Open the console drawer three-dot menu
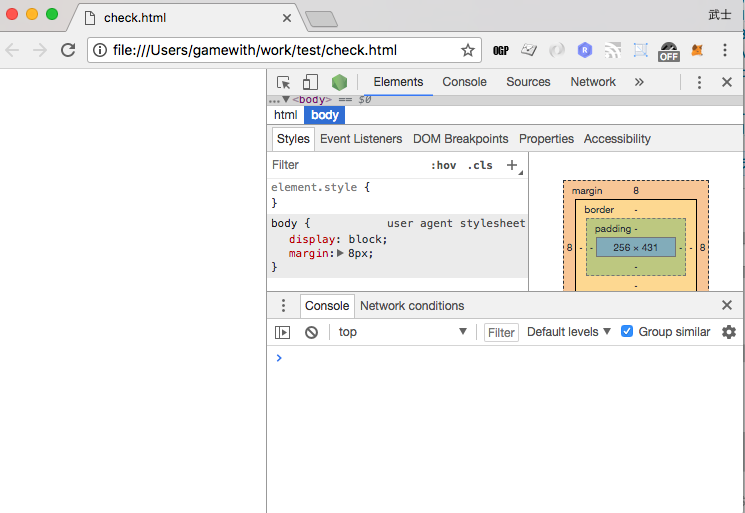The width and height of the screenshot is (745, 513). [283, 305]
